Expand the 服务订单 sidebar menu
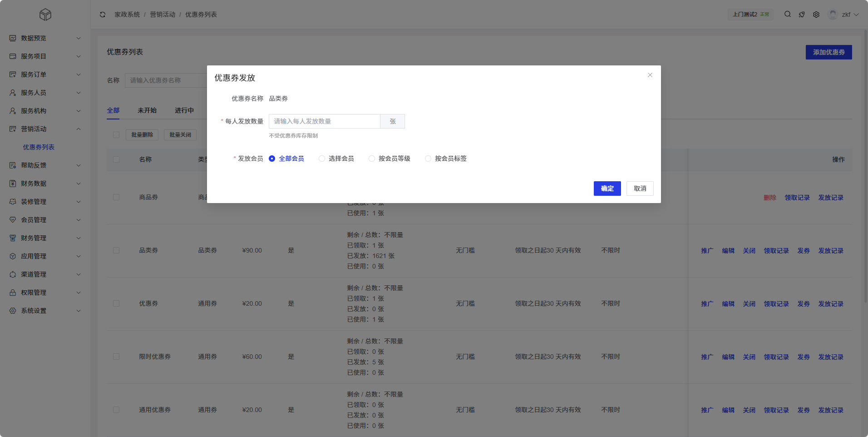The image size is (868, 437). click(x=45, y=74)
